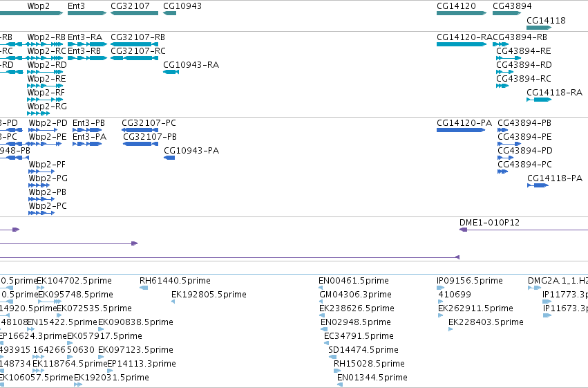Click protein feature Ent3-PB
Image resolution: width=588 pixels, height=388 pixels.
[87, 130]
